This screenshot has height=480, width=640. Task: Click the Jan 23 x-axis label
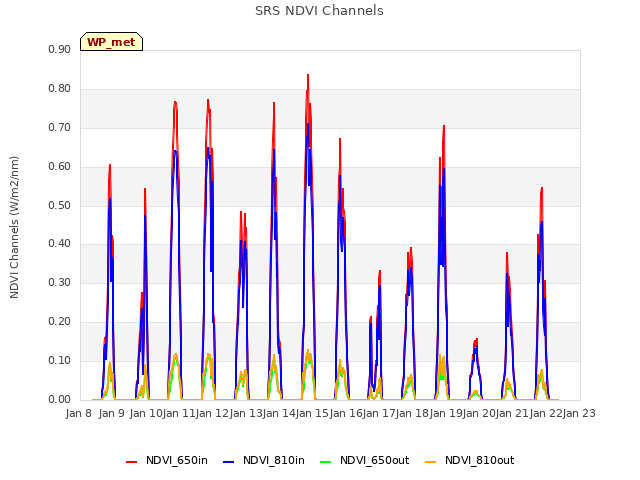(x=579, y=413)
